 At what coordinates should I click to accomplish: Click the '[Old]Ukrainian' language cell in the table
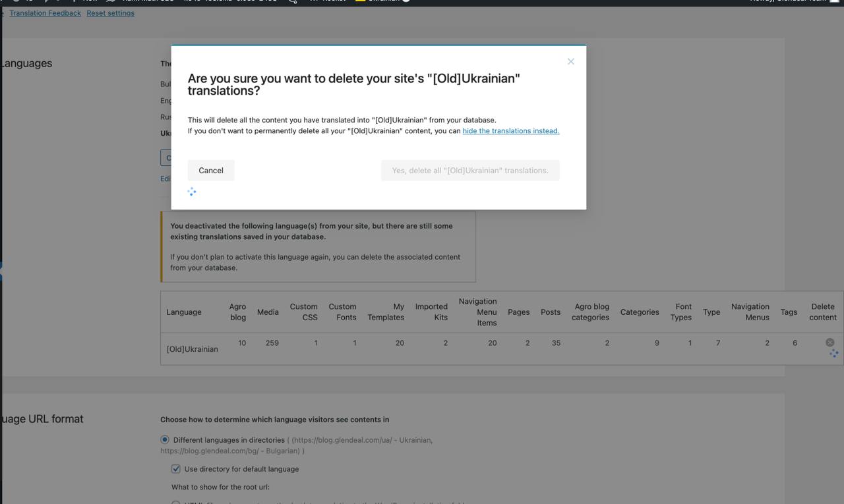tap(192, 349)
